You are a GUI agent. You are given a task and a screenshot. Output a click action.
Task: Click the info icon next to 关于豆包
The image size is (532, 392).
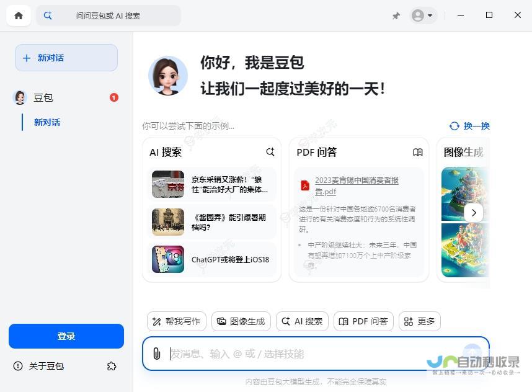pos(17,366)
